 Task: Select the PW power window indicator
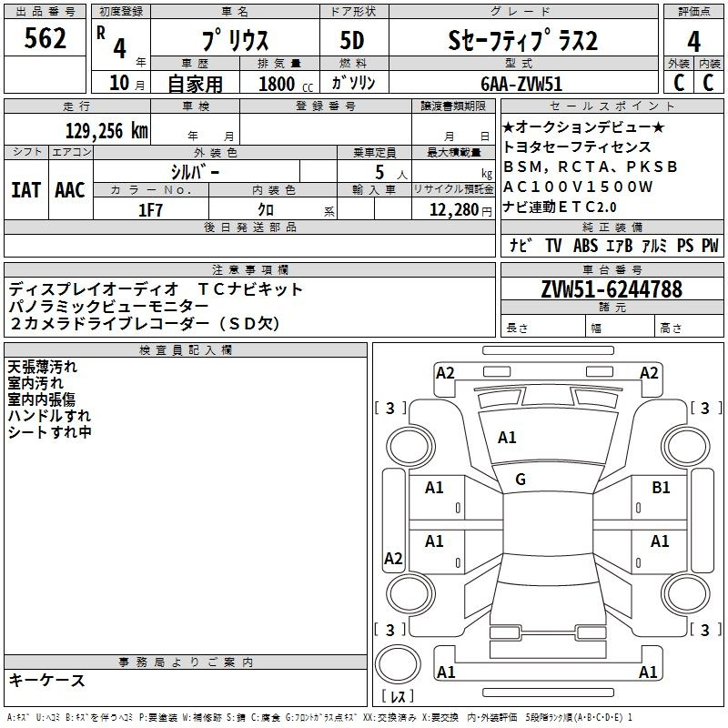click(709, 245)
